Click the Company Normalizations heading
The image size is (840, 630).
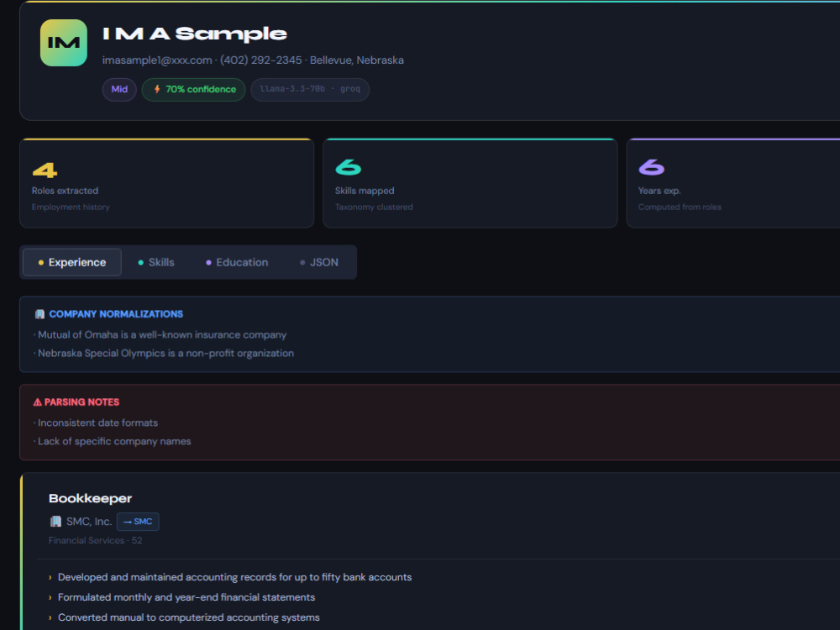(116, 314)
